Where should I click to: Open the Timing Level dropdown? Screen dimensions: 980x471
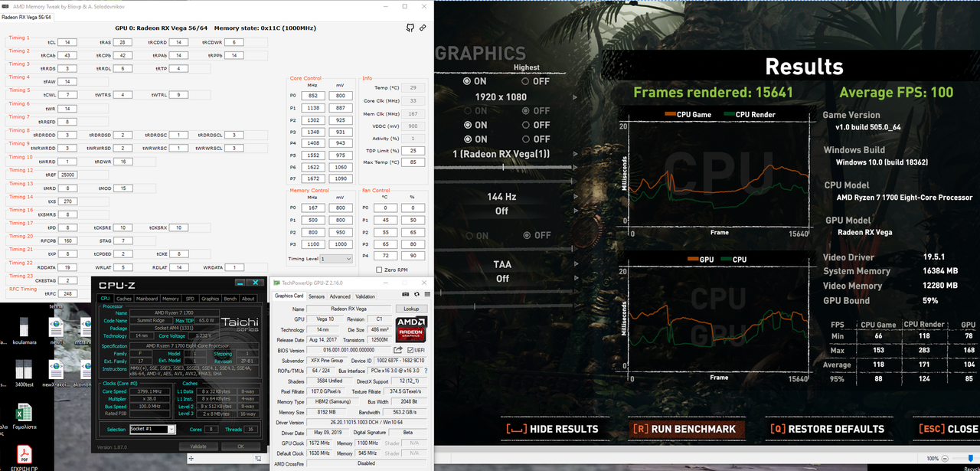click(x=338, y=259)
